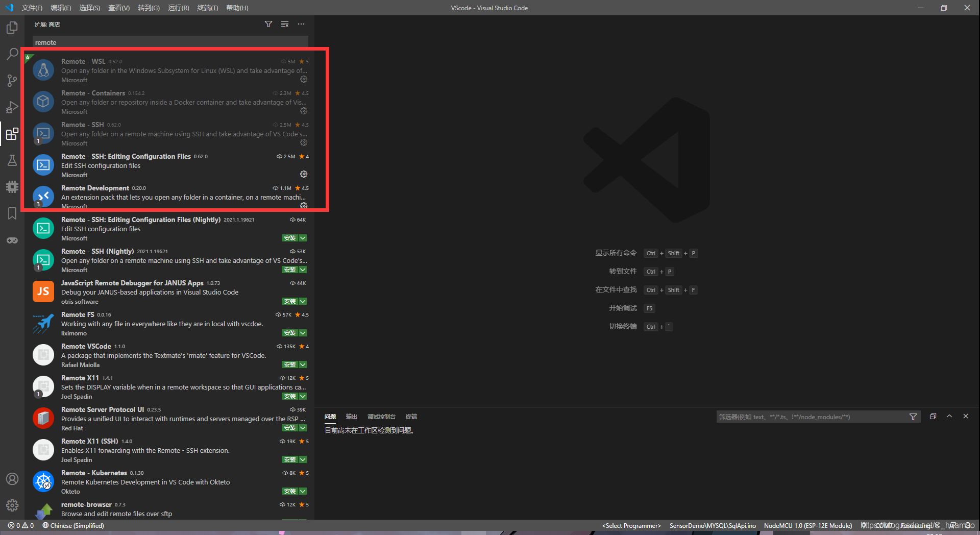Install the Remote FS extension
The width and height of the screenshot is (980, 535).
(x=290, y=333)
